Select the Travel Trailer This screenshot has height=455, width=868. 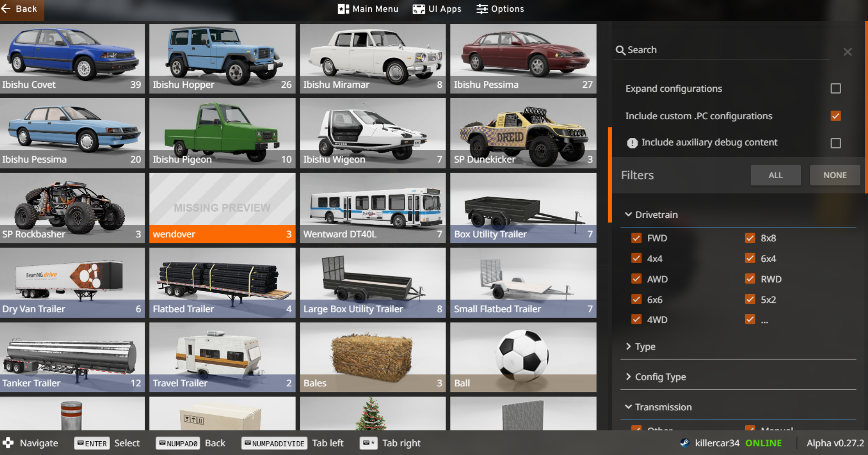coord(222,357)
